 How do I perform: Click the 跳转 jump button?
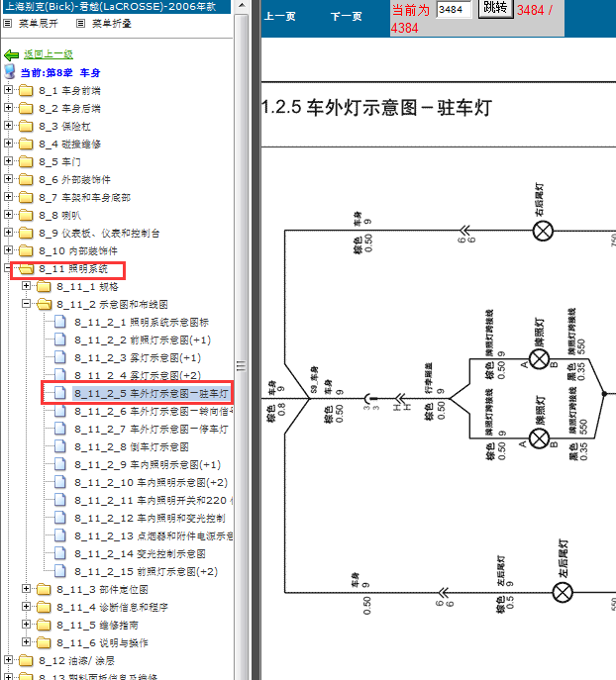[x=495, y=8]
